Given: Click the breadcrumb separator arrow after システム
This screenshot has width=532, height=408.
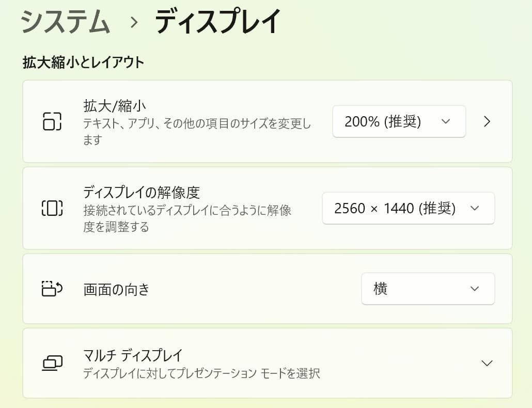Looking at the screenshot, I should click(134, 22).
